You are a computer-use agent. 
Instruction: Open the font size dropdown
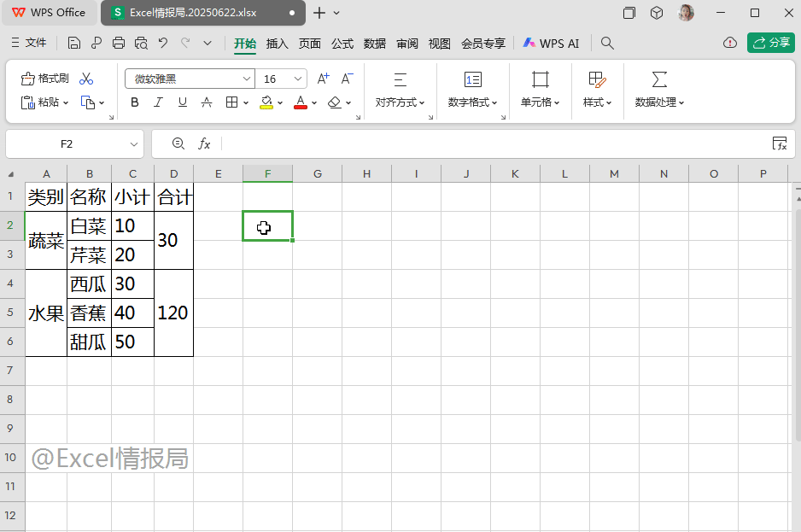(x=298, y=79)
